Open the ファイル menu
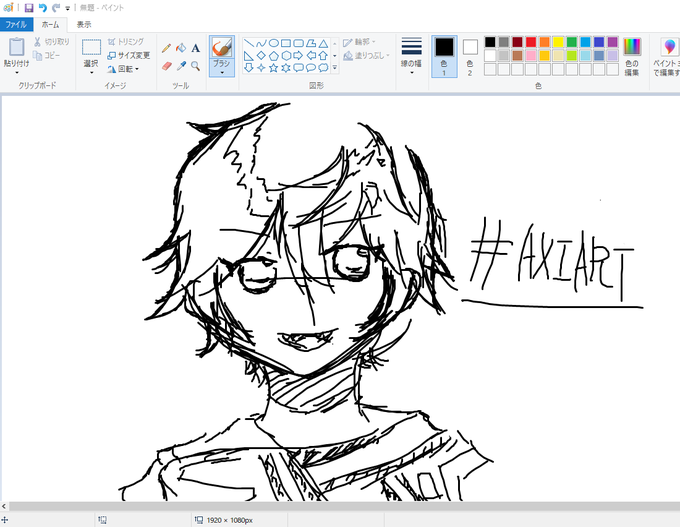 (16, 24)
